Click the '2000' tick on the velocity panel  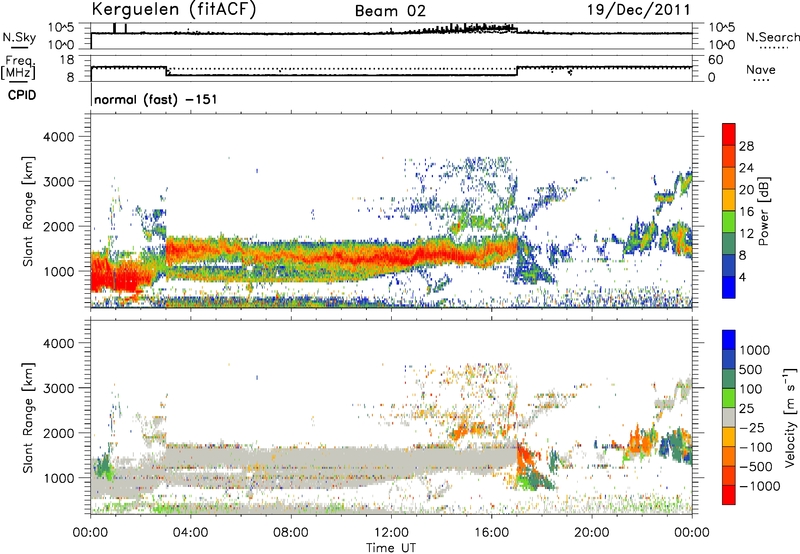tap(58, 433)
